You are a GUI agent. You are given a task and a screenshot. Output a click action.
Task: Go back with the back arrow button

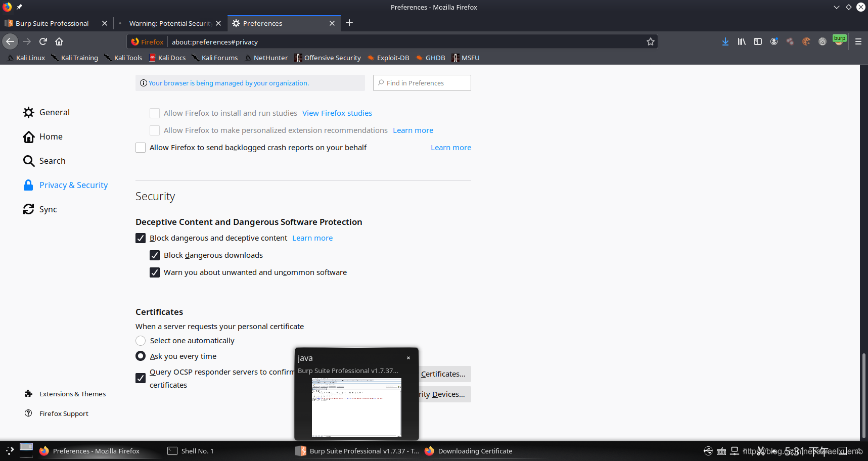pyautogui.click(x=10, y=41)
